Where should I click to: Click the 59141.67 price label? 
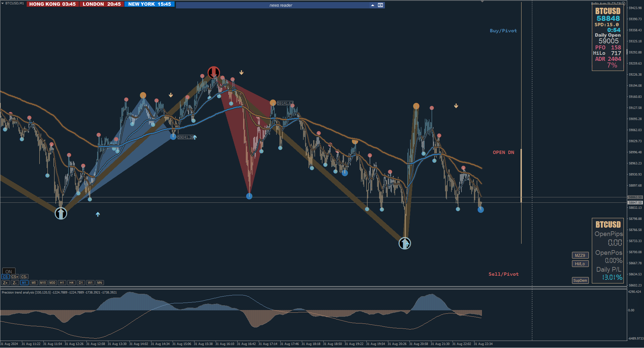pos(285,103)
